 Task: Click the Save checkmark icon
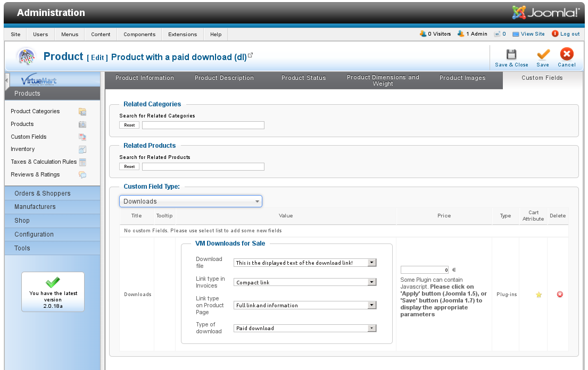coord(543,54)
